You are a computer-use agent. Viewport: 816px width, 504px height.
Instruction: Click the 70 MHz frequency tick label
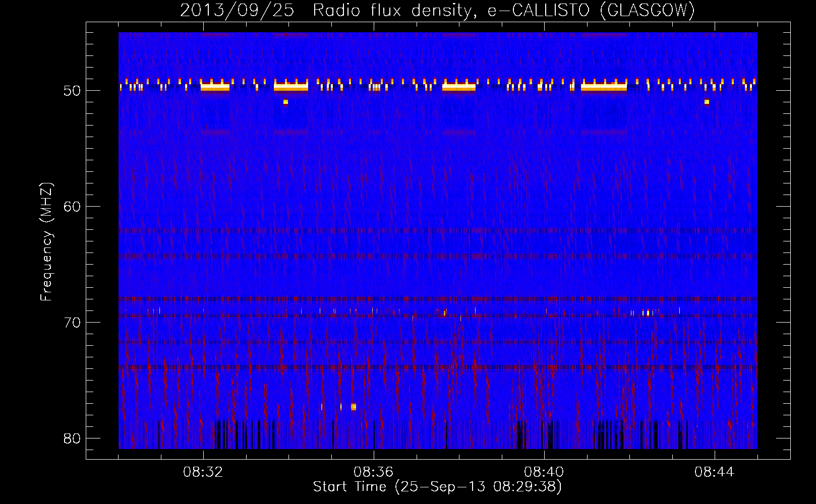coord(72,323)
